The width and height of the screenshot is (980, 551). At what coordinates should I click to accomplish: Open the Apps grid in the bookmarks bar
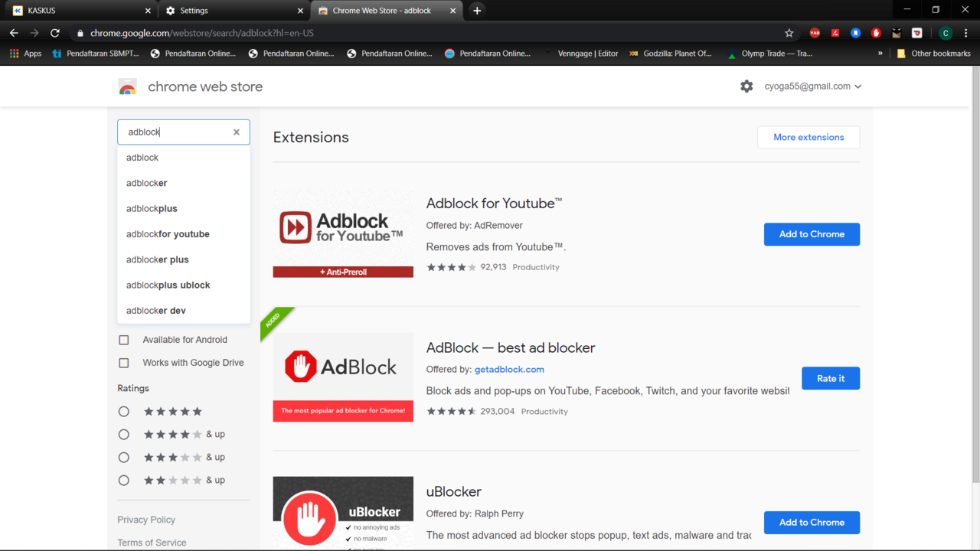click(25, 54)
